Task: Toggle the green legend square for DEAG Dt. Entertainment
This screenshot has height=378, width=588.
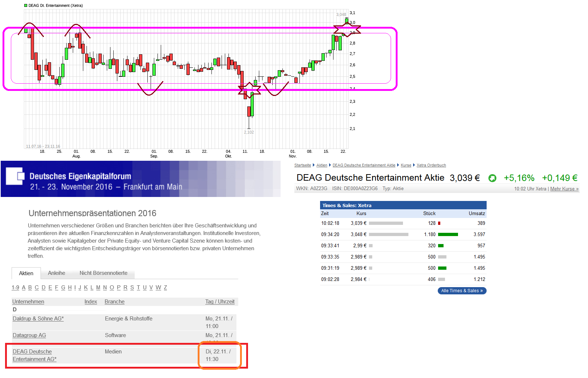Action: (26, 6)
